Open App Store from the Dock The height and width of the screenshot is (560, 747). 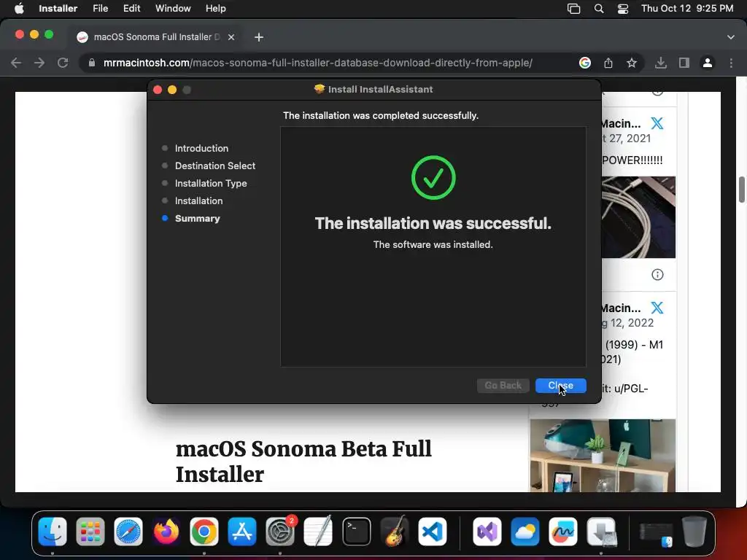tap(242, 532)
